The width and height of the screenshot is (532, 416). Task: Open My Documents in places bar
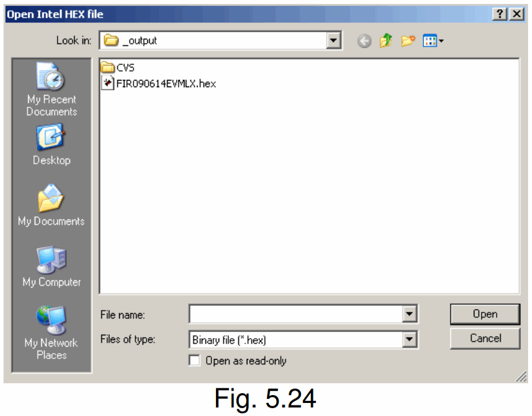click(x=52, y=205)
